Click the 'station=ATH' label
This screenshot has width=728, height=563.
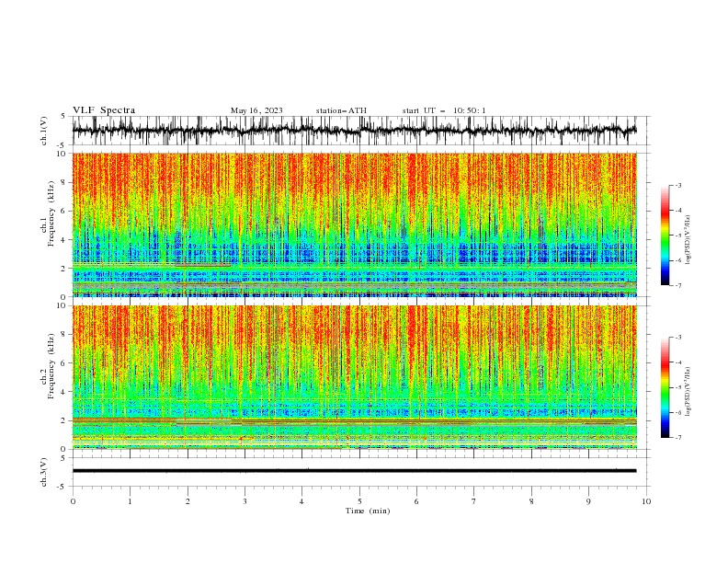341,110
